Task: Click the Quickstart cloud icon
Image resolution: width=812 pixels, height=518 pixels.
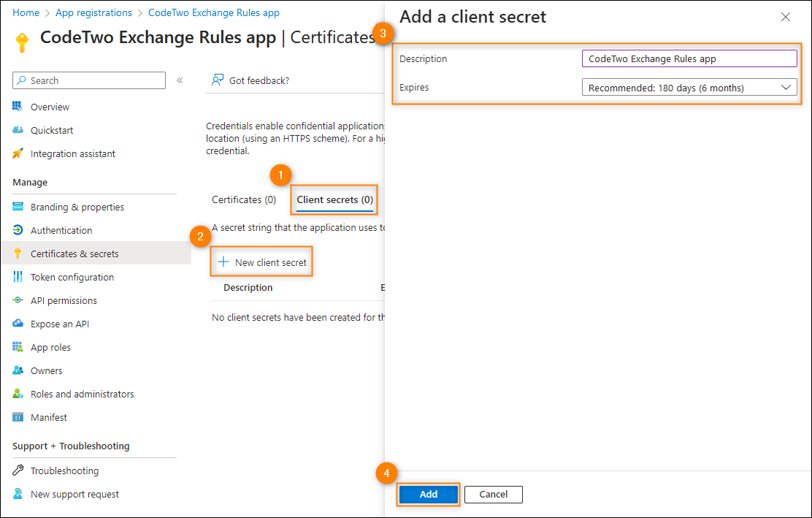Action: [x=18, y=130]
